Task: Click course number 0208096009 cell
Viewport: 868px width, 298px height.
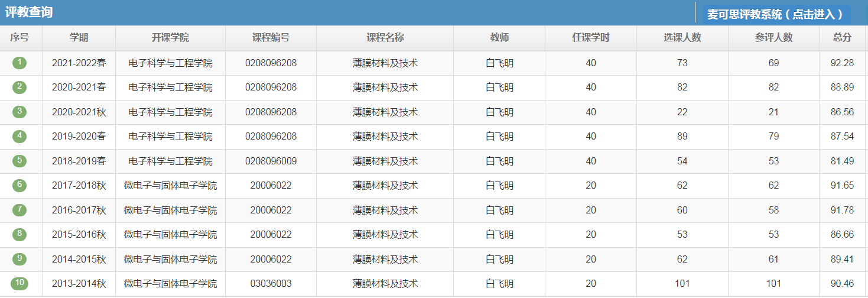Action: point(271,161)
